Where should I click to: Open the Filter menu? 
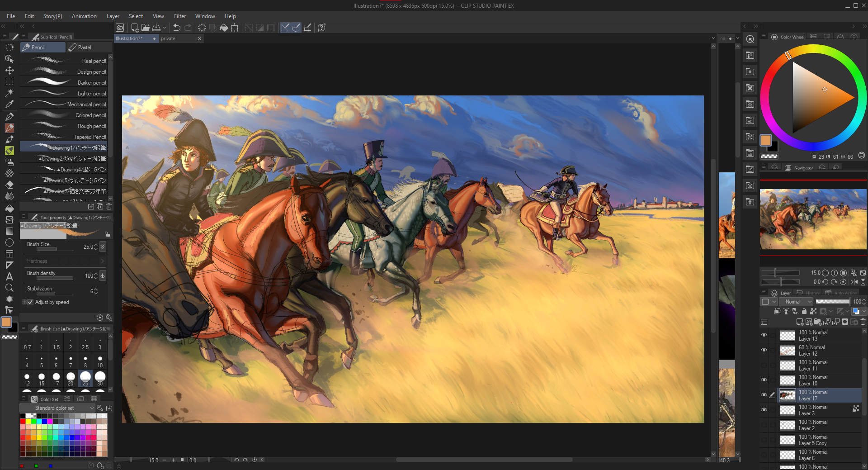point(179,16)
